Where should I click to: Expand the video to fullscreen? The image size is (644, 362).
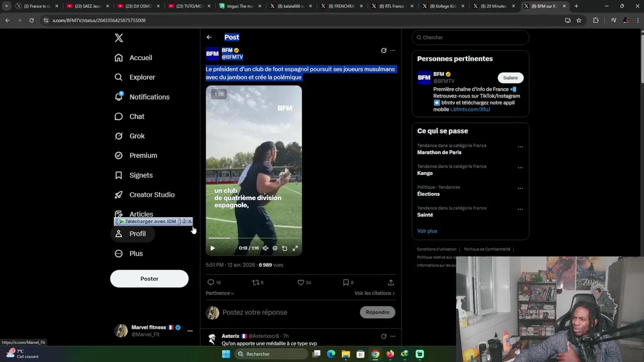coord(295,248)
